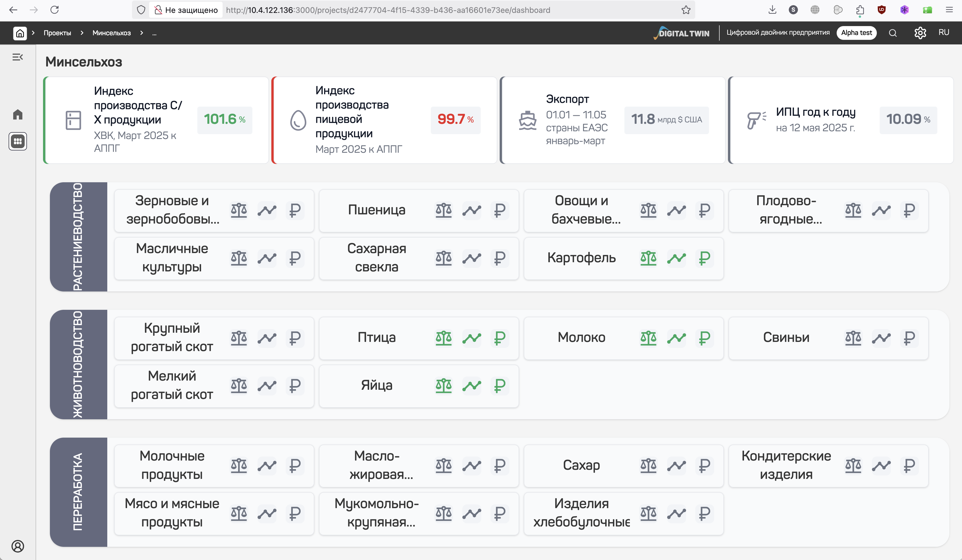
Task: Open the search magnifier in the header
Action: [x=893, y=33]
